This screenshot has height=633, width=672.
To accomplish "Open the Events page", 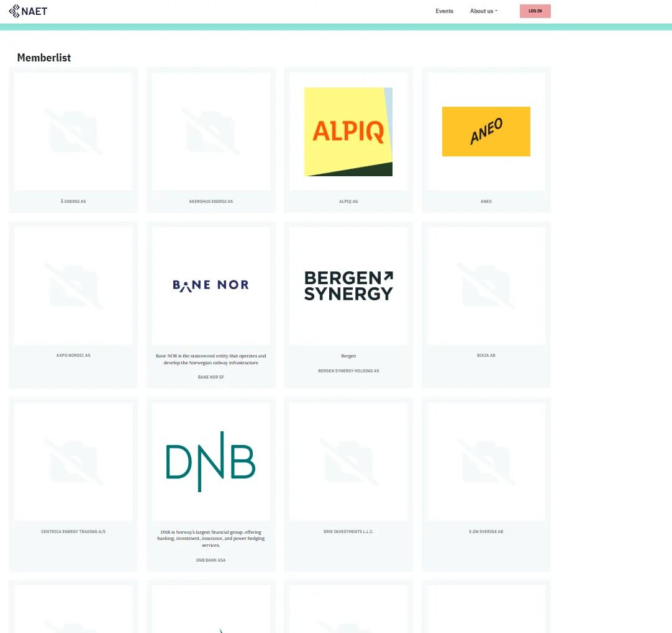I will click(x=444, y=11).
